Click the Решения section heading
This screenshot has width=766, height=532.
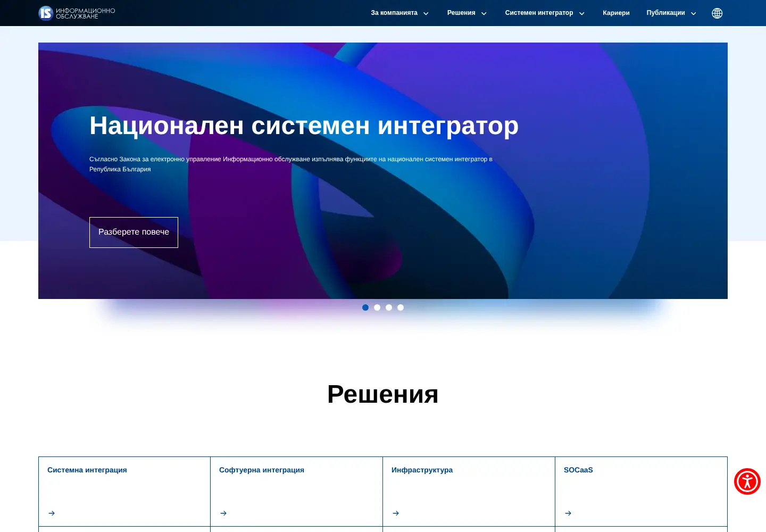tap(383, 394)
